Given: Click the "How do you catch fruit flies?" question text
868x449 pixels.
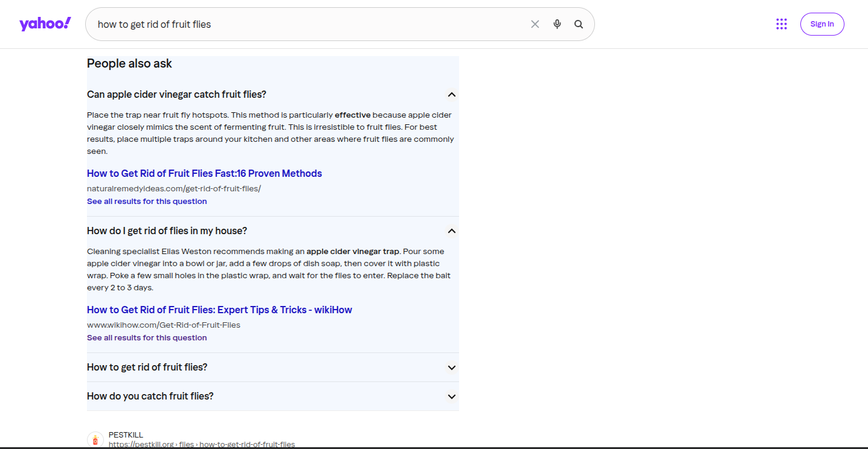Looking at the screenshot, I should point(150,396).
